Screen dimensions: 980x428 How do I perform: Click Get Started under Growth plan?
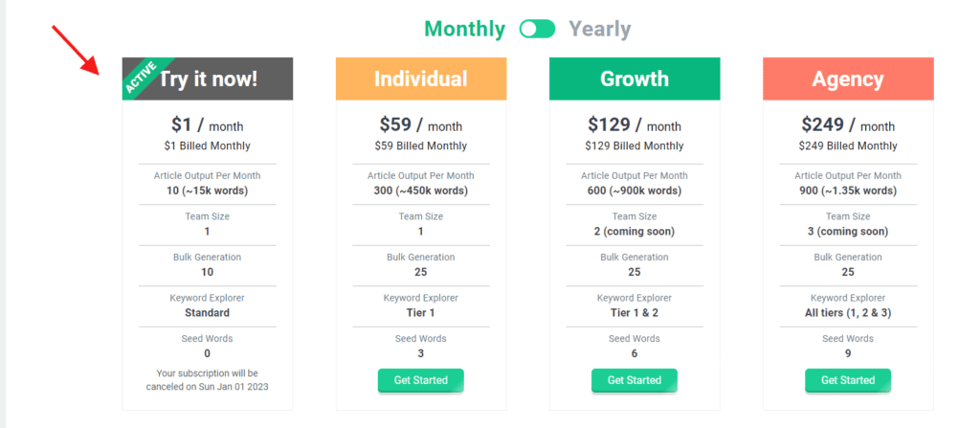(635, 380)
